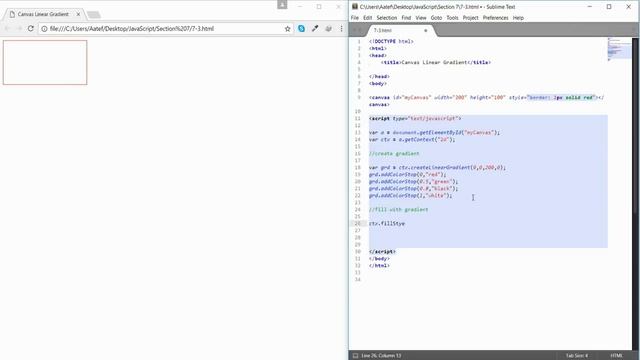640x360 pixels.
Task: Reload the Chrome page
Action: (x=31, y=29)
